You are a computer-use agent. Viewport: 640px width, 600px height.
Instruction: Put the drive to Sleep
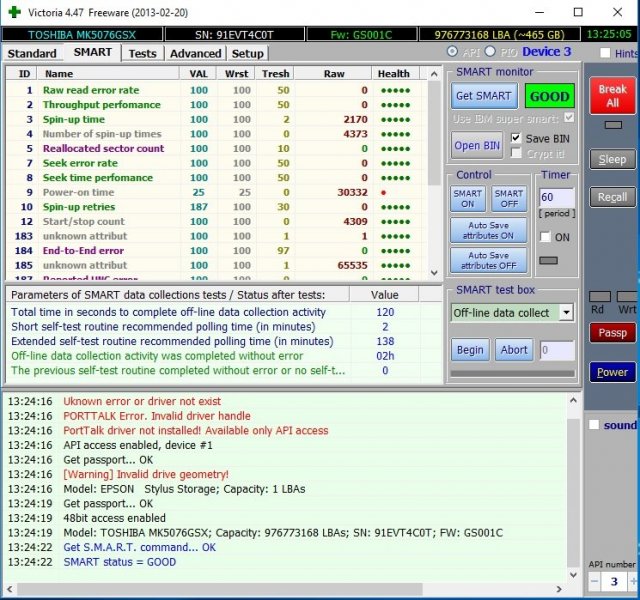click(612, 160)
